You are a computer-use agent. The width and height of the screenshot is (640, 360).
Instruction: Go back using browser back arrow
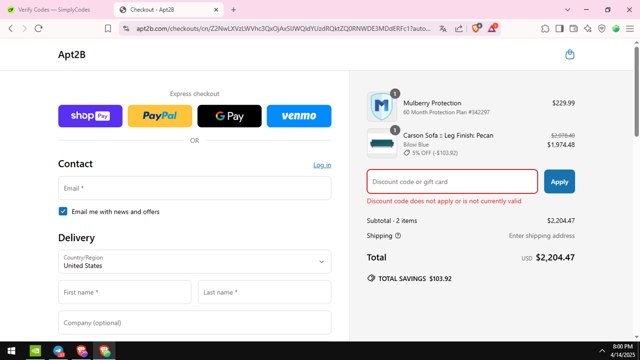(x=11, y=29)
